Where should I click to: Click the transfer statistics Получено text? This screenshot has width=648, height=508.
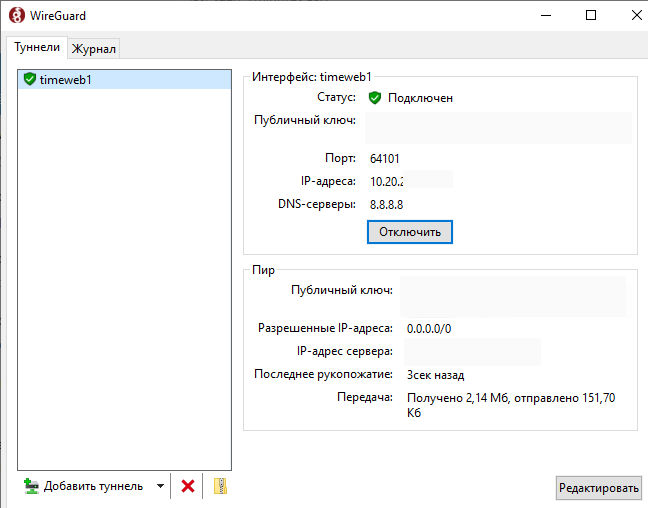[511, 405]
